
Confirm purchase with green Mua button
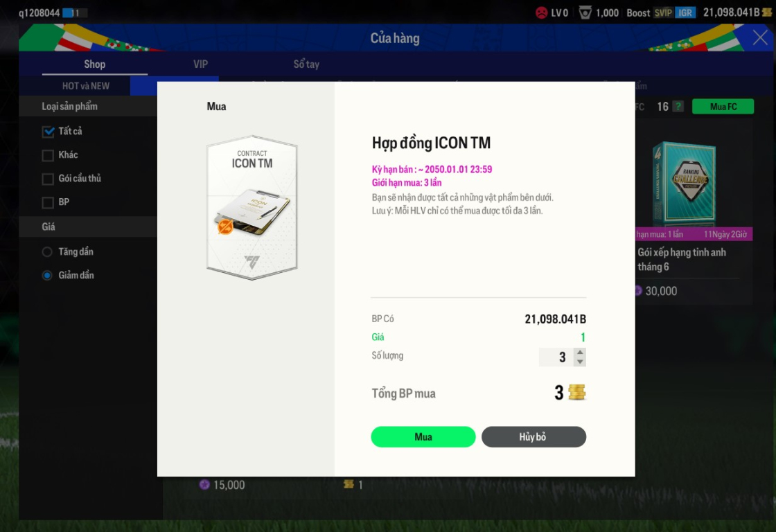coord(423,437)
